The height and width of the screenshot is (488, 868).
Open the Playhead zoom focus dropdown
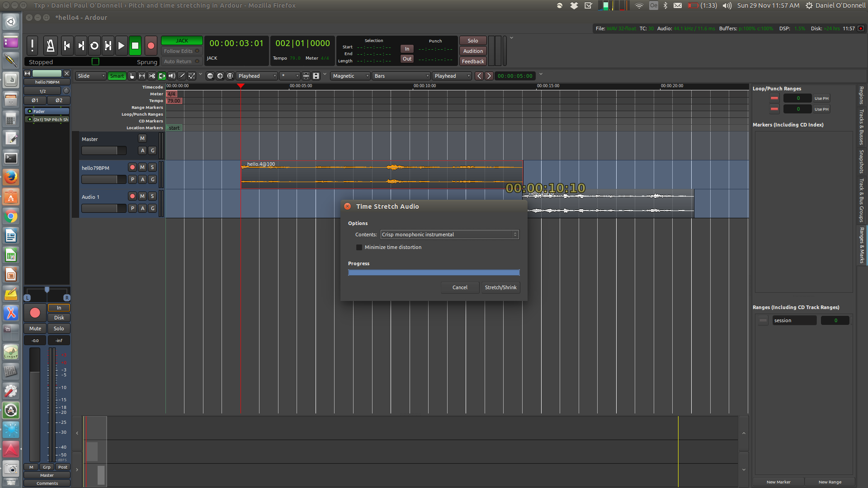click(x=257, y=76)
